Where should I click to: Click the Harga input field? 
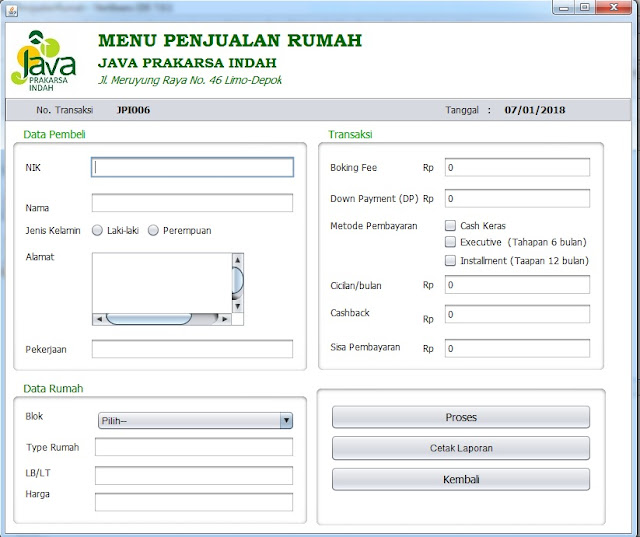click(x=194, y=502)
